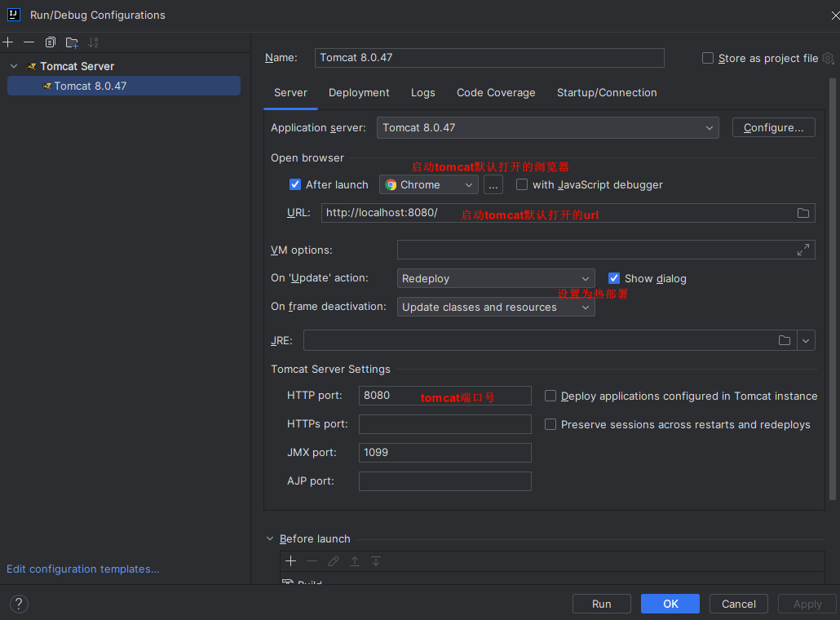The image size is (840, 620).
Task: Edit the Before launch task
Action: (334, 561)
